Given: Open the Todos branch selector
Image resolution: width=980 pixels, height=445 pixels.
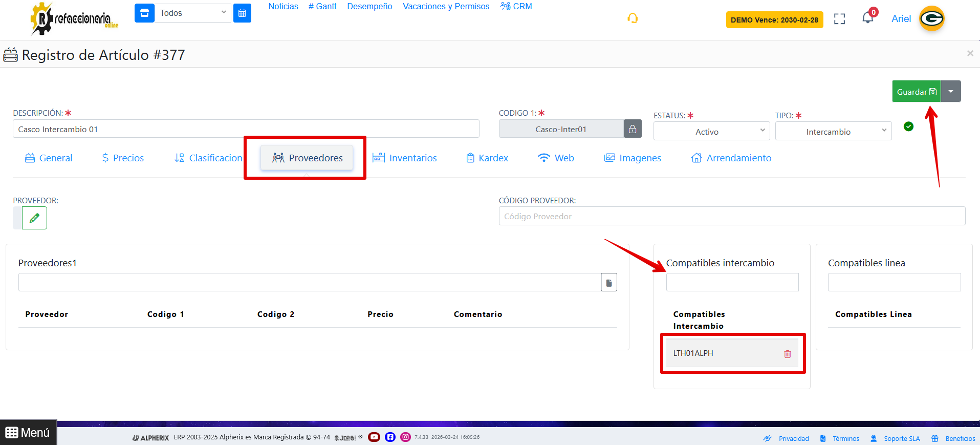Looking at the screenshot, I should (x=192, y=13).
